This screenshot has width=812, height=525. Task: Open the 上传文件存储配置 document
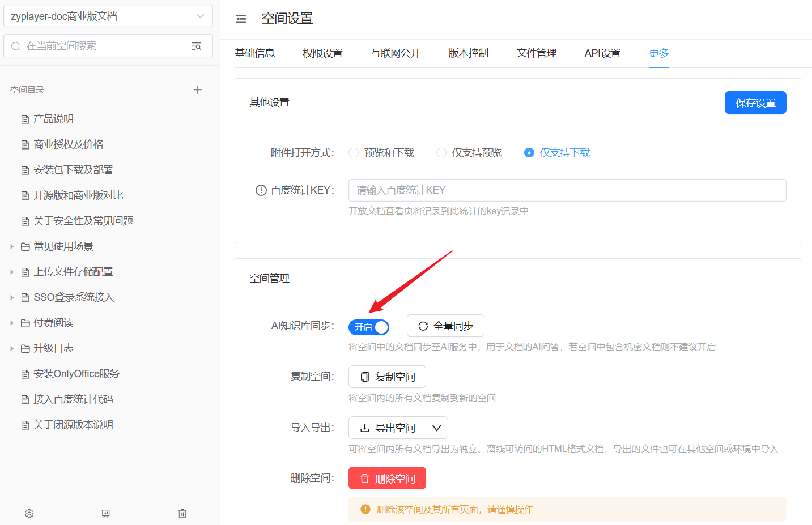73,272
